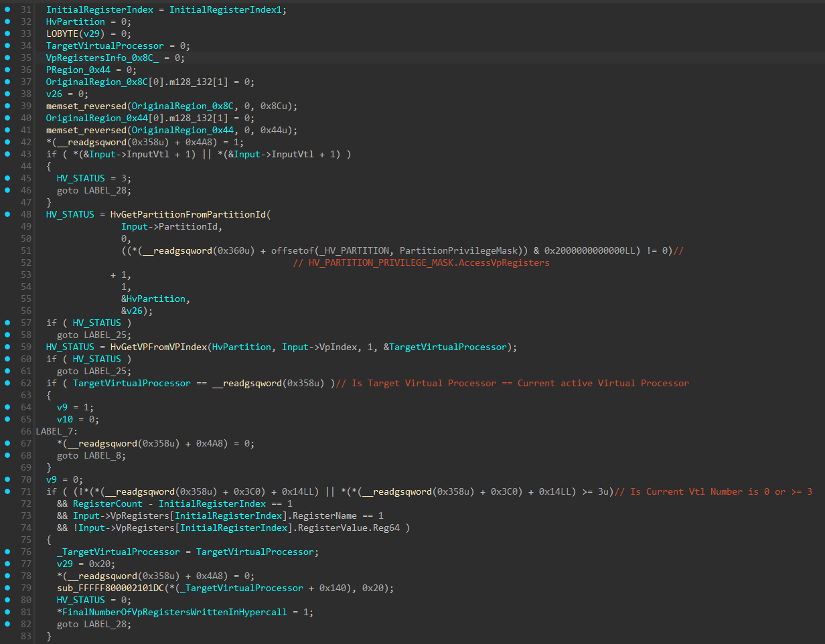Click the PartitionPrivilegeMask member name
825x644 pixels.
click(x=459, y=250)
